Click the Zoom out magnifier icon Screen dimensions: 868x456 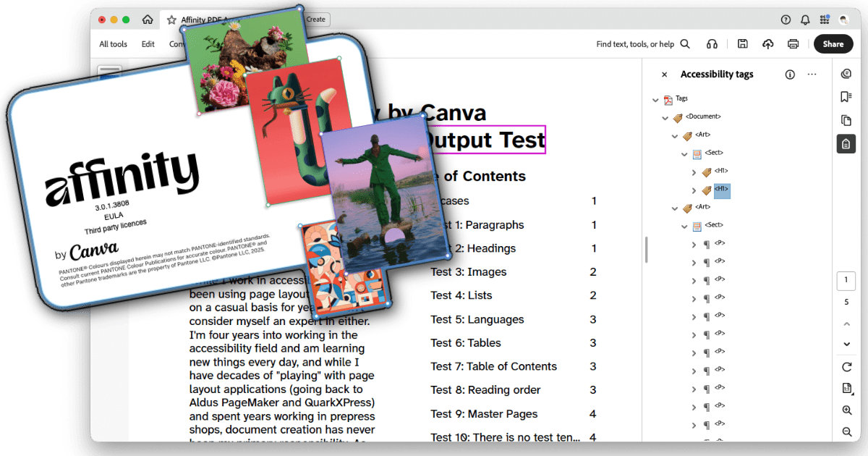tap(846, 429)
